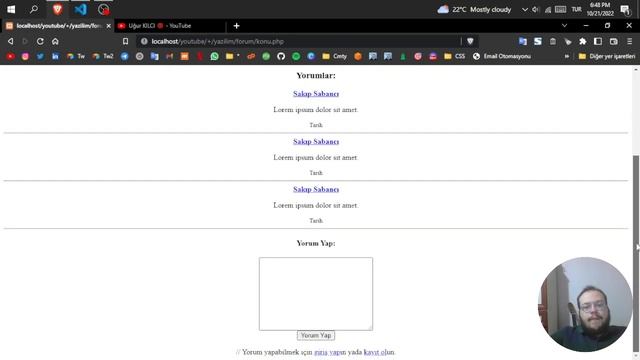Open the 'Cmty' bookmark folder
The width and height of the screenshot is (640, 360).
click(335, 56)
